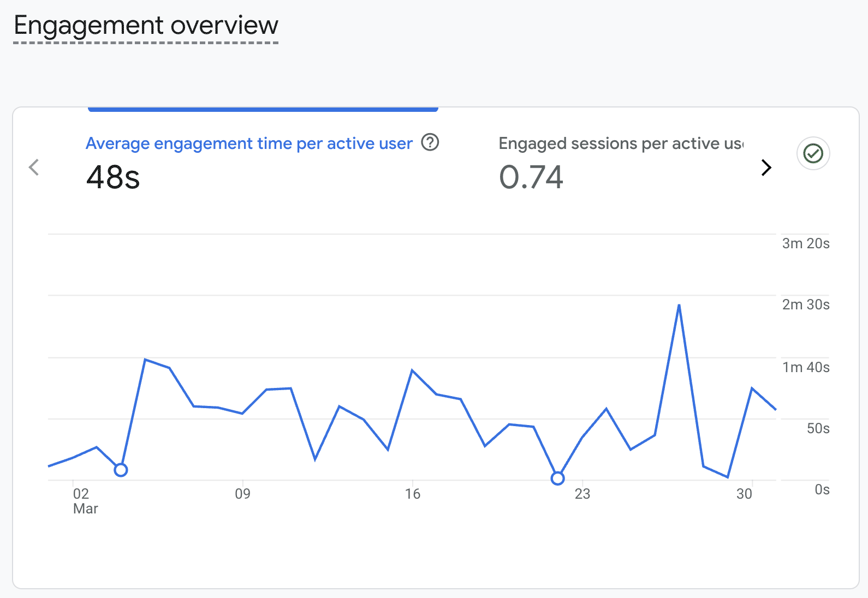This screenshot has height=598, width=868.
Task: Click the green checkmark data status icon
Action: tap(813, 153)
